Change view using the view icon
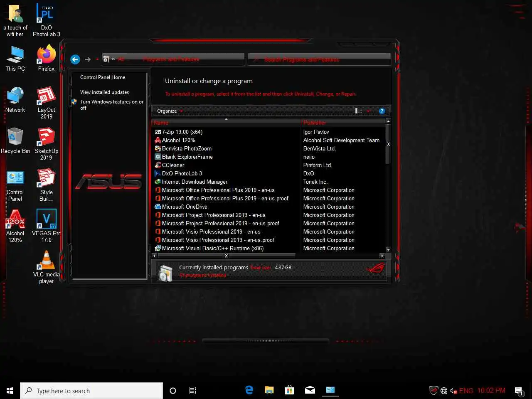This screenshot has width=532, height=399. [x=358, y=111]
